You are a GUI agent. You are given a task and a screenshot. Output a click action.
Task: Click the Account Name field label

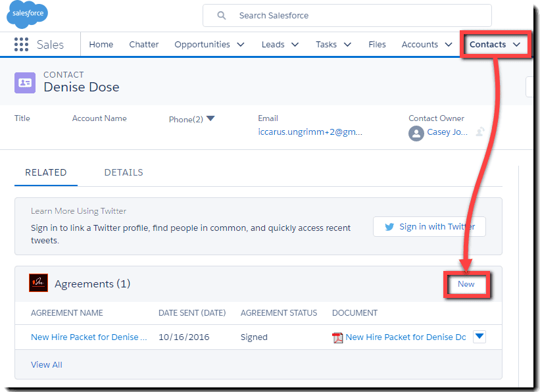pos(99,118)
